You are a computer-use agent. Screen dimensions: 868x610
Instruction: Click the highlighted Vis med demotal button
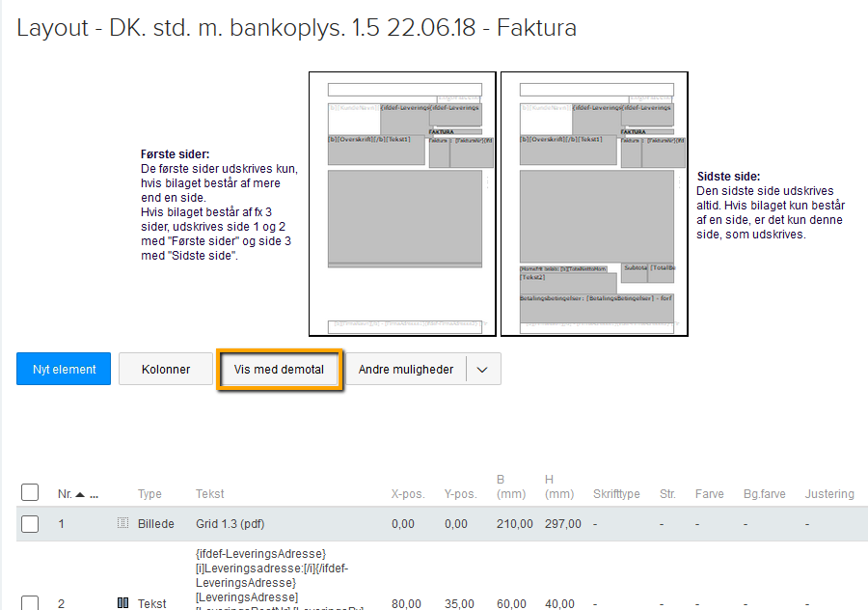(x=280, y=369)
